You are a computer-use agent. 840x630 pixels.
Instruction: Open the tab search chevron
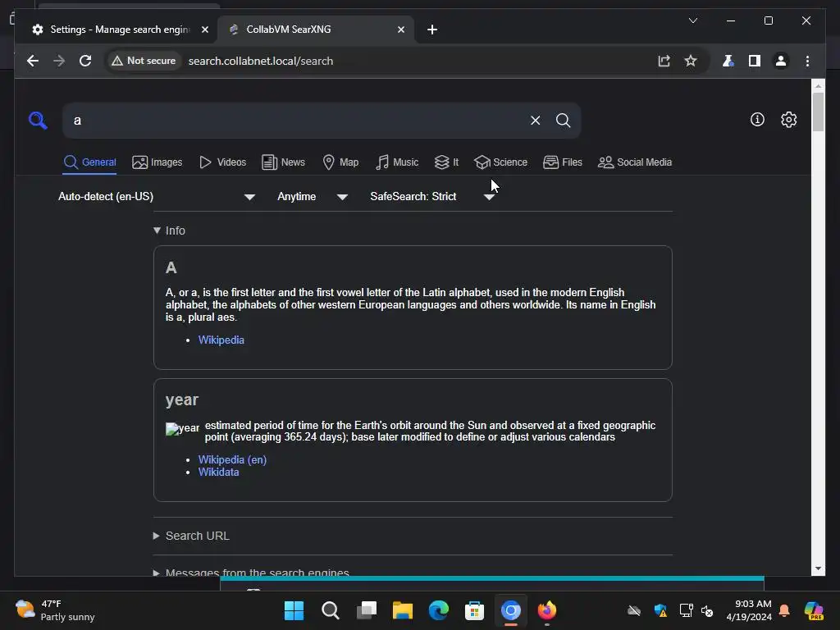692,21
